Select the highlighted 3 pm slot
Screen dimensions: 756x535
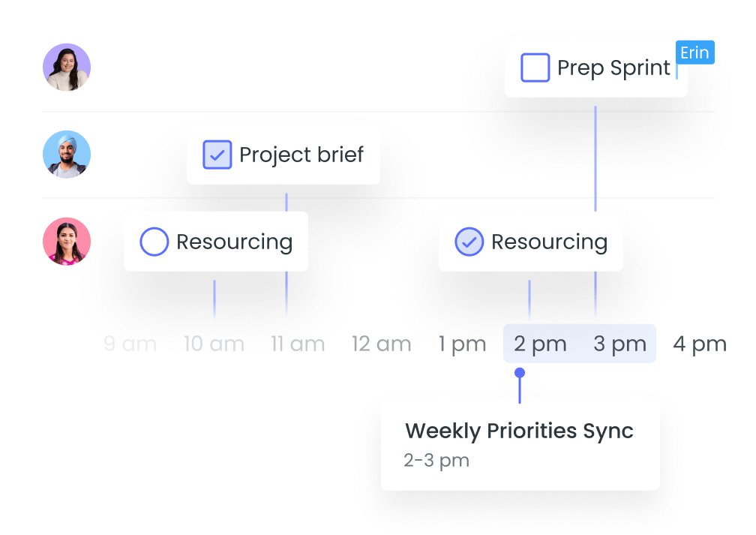point(619,344)
